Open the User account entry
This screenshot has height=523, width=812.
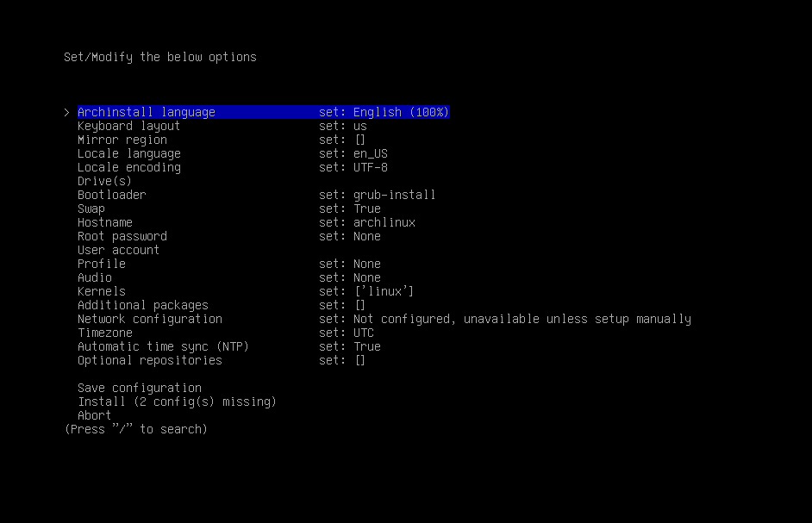tap(119, 250)
